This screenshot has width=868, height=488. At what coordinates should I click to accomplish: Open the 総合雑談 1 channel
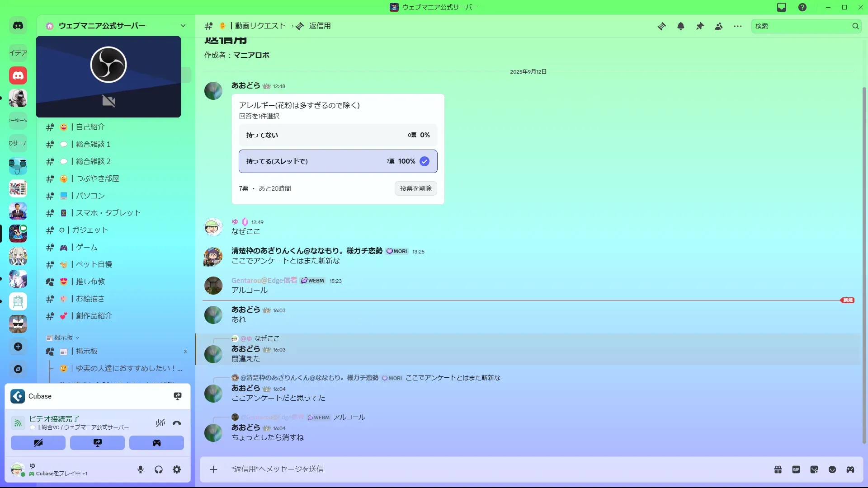pos(93,144)
